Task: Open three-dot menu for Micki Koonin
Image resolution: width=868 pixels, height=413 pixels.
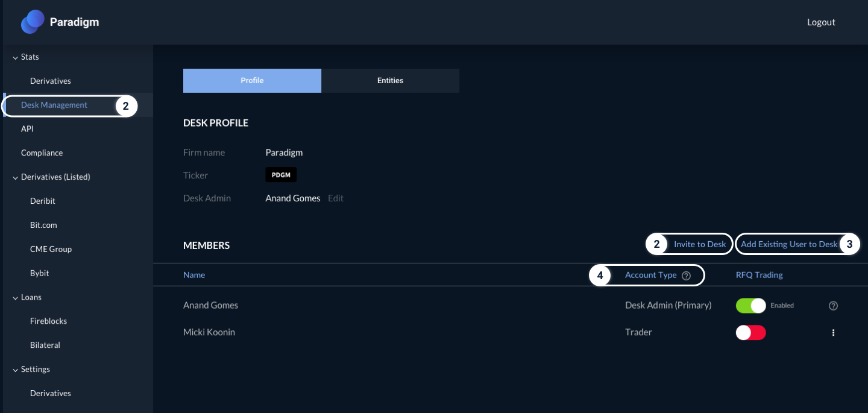Action: (833, 333)
